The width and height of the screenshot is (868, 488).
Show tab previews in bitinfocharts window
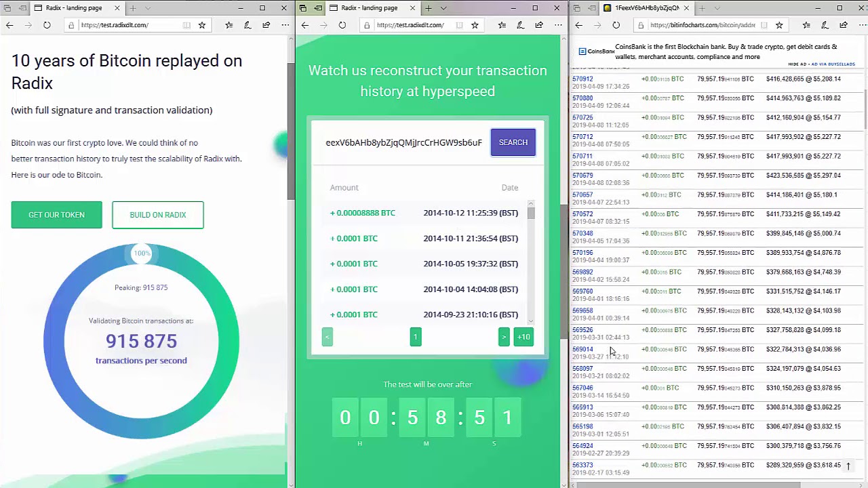[x=717, y=8]
